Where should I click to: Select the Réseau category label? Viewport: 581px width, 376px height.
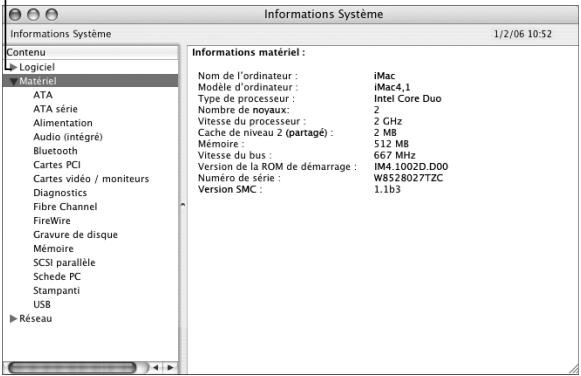(36, 319)
